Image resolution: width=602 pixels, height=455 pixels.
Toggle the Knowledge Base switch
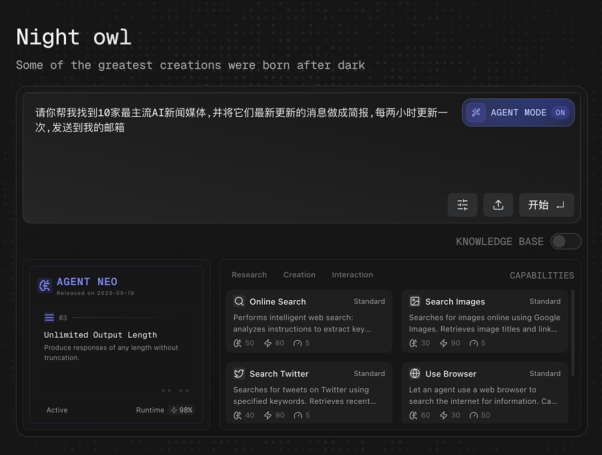[565, 241]
